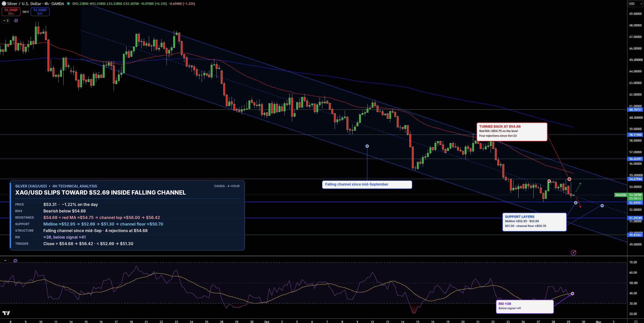Select the Falling channel since mid-September note

[x=367, y=184]
